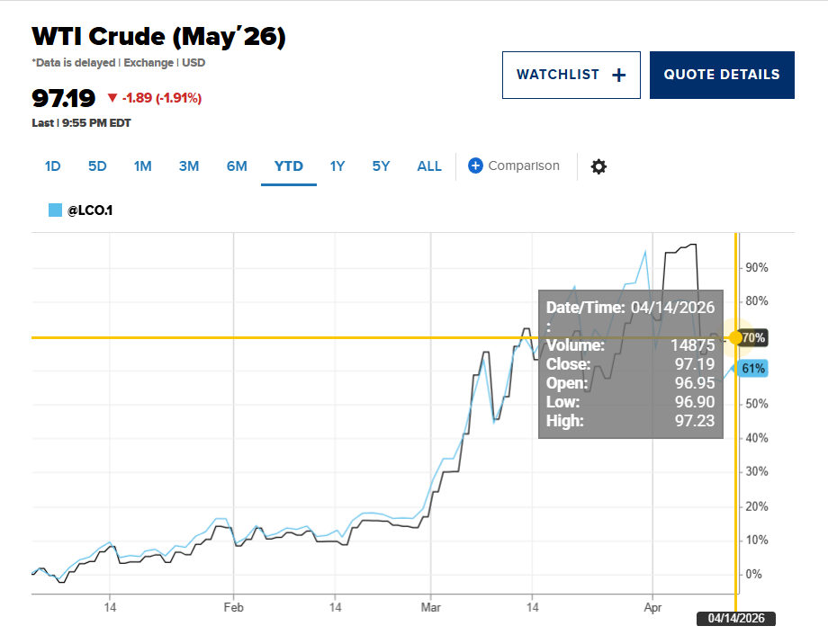Click the red down-arrow price change indicator
This screenshot has width=828, height=644.
pyautogui.click(x=112, y=98)
